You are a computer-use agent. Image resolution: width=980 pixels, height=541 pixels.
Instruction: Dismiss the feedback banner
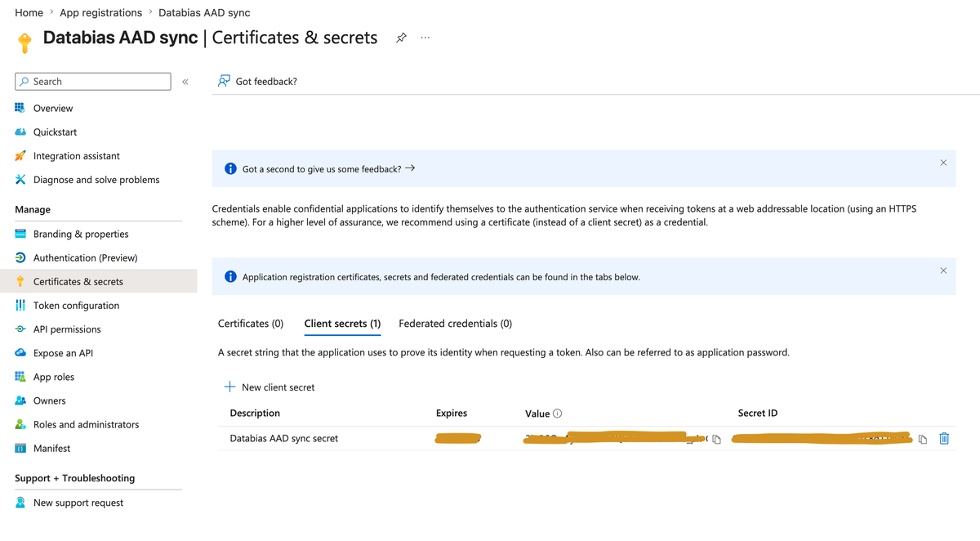[943, 163]
